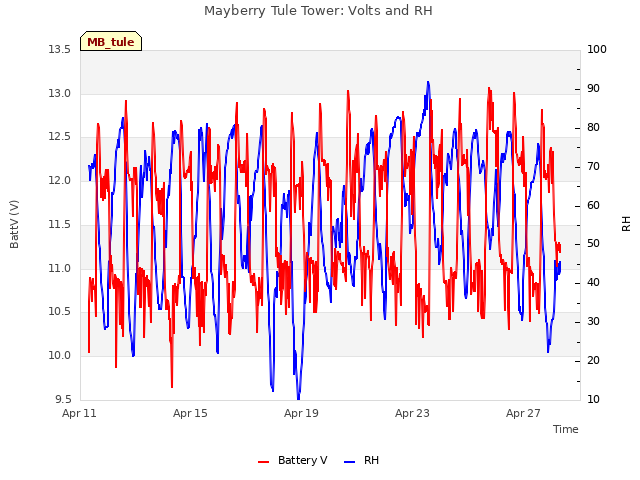This screenshot has width=640, height=480.
Task: Click the highest blue RH peak near Apr 23
Action: [428, 83]
